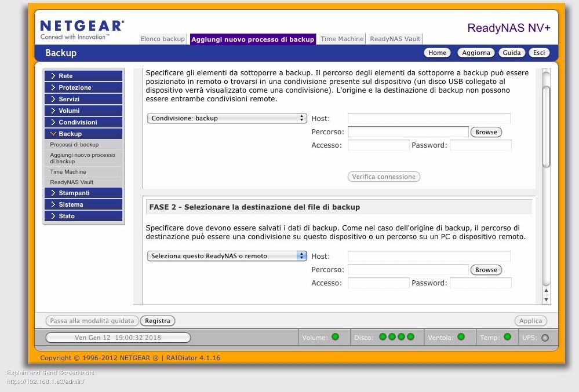Expand the Condivisioni menu section
This screenshot has height=392, width=579.
pyautogui.click(x=83, y=122)
